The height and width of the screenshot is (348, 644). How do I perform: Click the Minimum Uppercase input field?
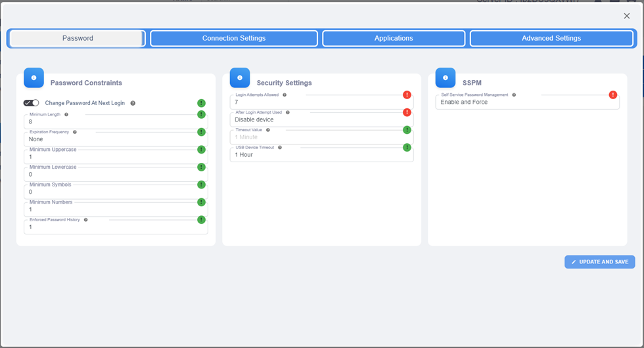point(115,157)
